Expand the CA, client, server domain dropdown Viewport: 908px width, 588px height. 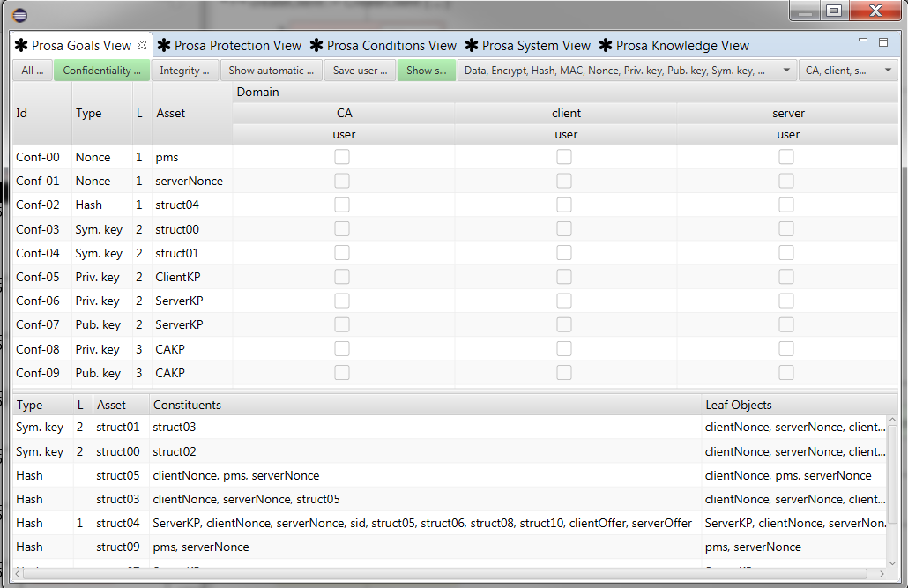pos(848,71)
